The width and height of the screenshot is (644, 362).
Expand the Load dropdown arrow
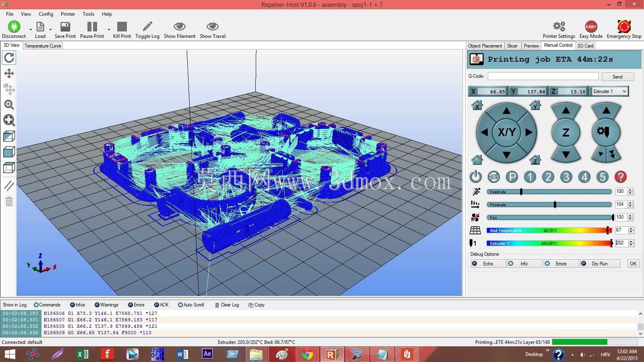point(50,29)
